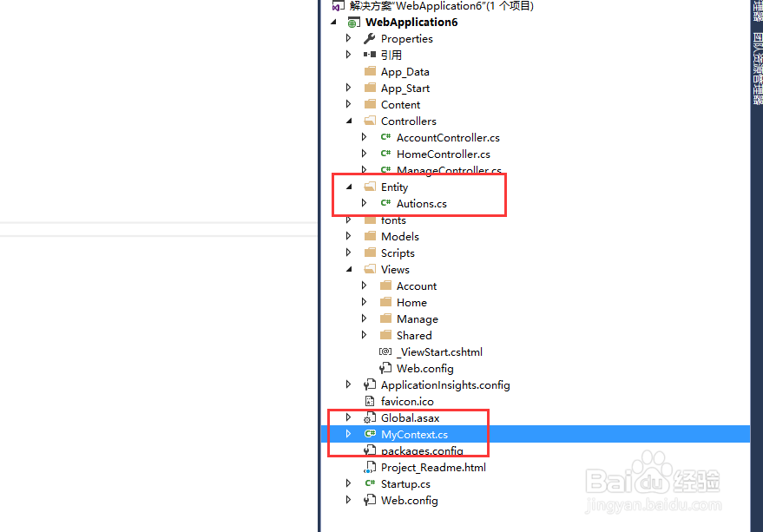
Task: Click the ApplicationInsights.config file icon
Action: (370, 384)
